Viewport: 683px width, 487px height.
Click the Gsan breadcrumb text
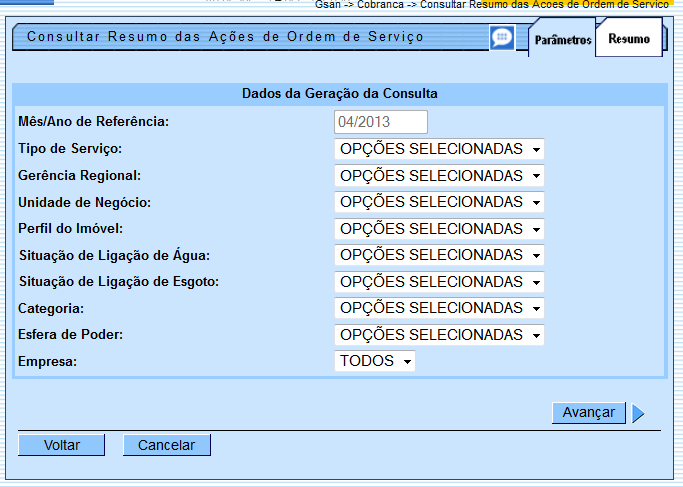[x=328, y=5]
